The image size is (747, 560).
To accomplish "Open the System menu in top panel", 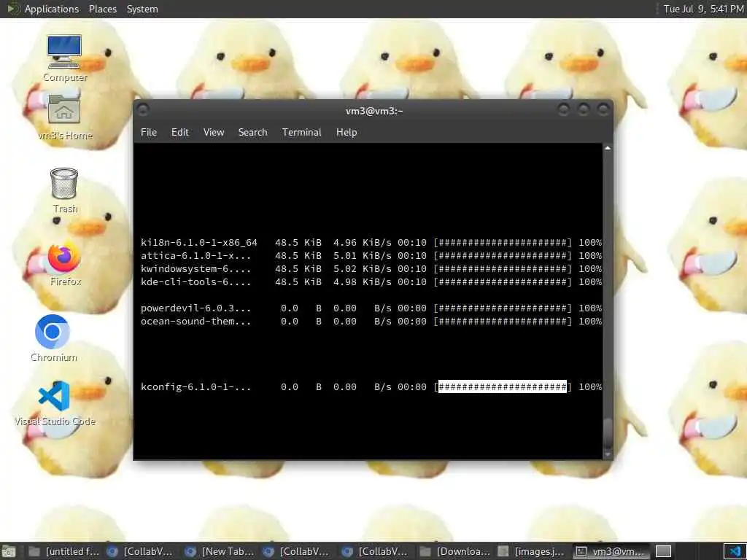I will pos(142,9).
